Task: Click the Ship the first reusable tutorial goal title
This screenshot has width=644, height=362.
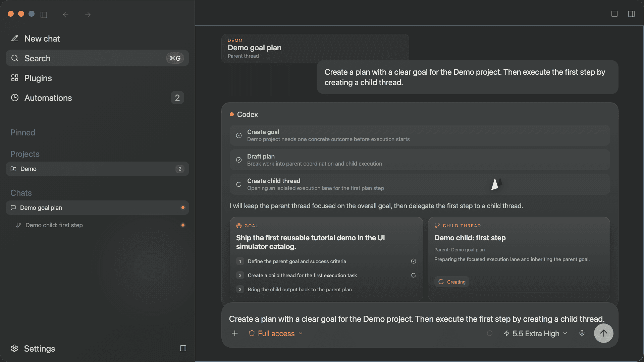Action: 311,242
